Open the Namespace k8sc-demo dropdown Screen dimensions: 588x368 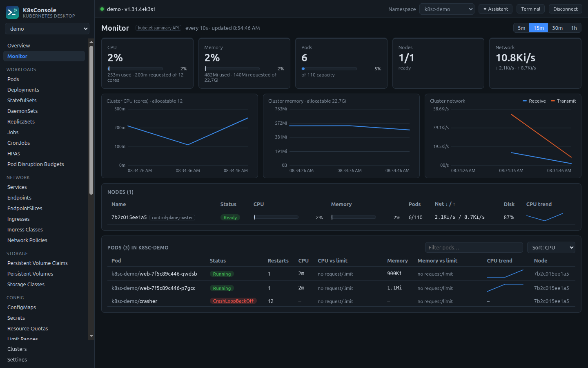tap(447, 9)
